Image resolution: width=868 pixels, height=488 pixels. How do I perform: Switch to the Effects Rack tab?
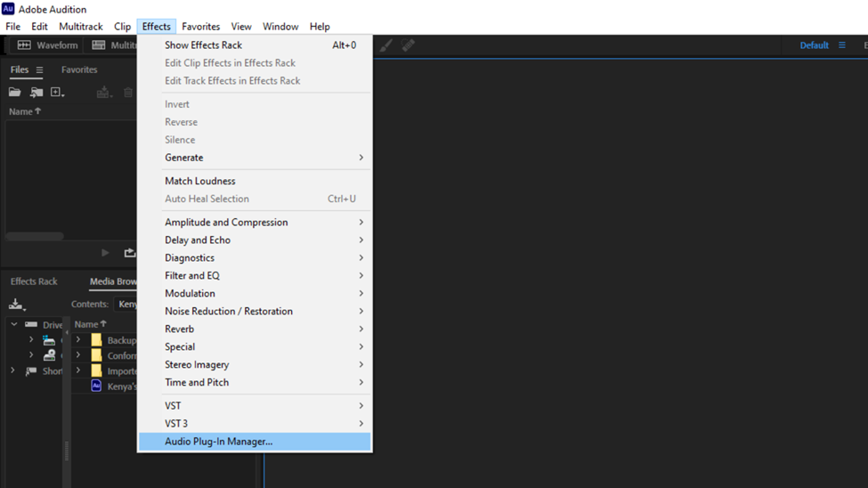click(x=34, y=281)
